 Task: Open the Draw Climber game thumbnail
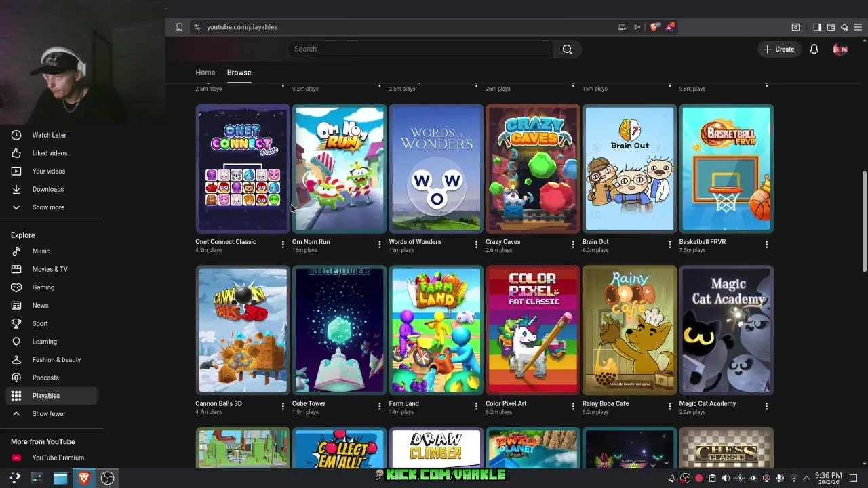point(436,448)
